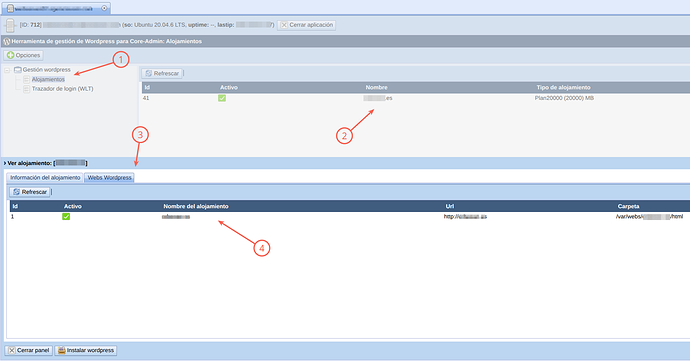Sort by Tipo de alojamiento column

(563, 87)
